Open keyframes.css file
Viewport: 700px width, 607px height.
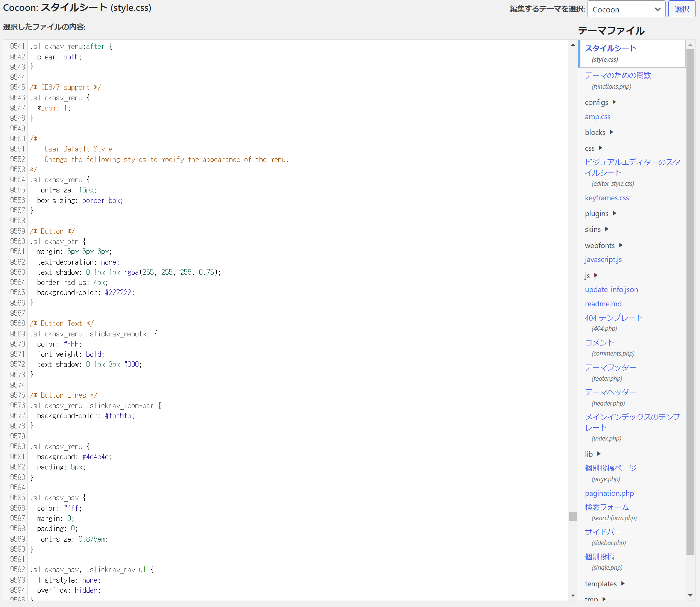click(x=607, y=198)
